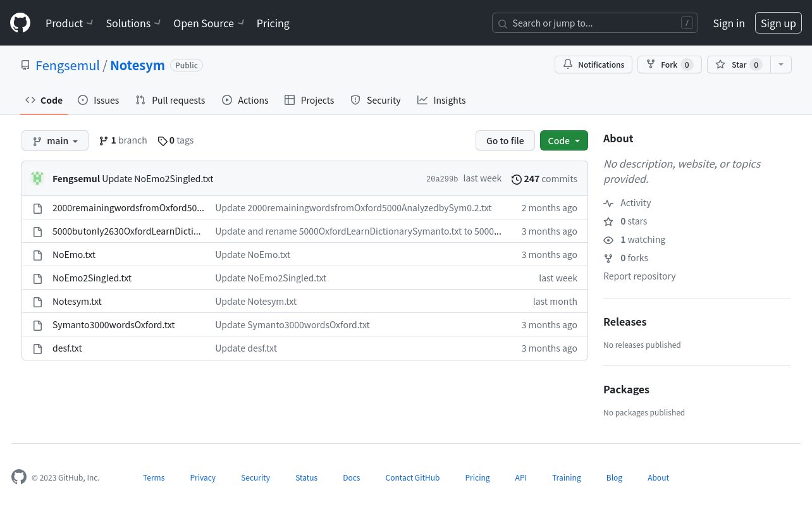Click the Activity pulse icon in About
This screenshot has width=812, height=516.
[x=608, y=203]
